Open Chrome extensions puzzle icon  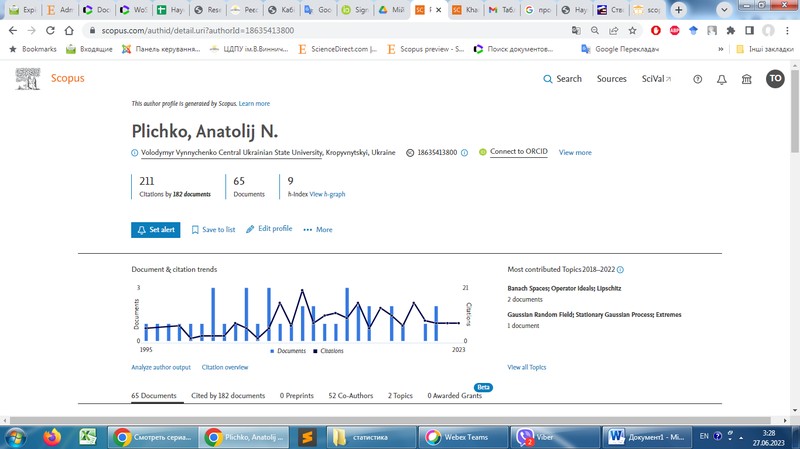pyautogui.click(x=729, y=31)
